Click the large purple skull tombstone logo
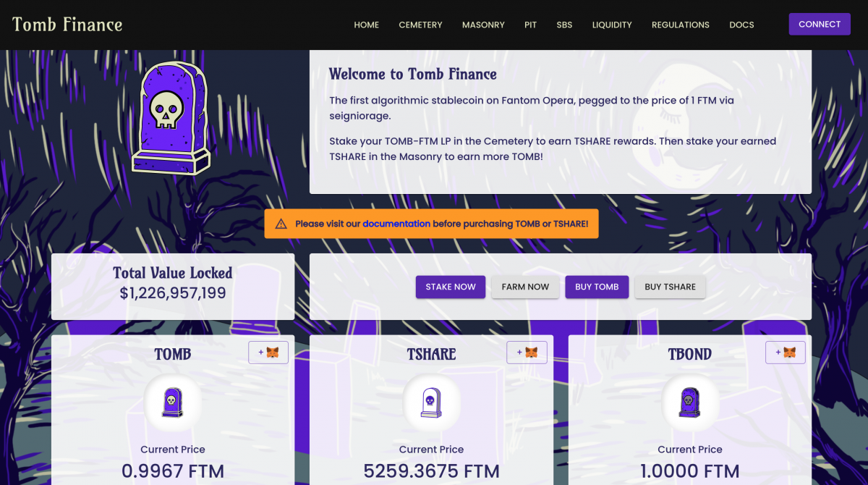 (171, 119)
